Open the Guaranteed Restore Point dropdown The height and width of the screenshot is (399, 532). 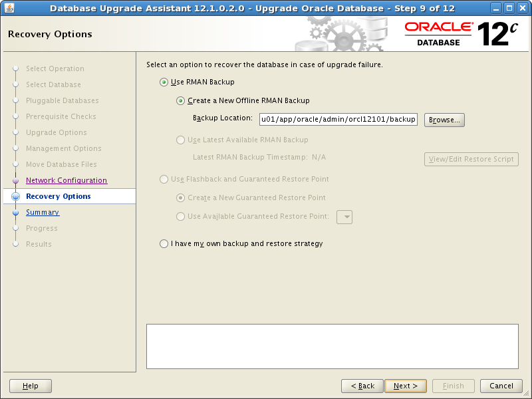click(x=344, y=217)
